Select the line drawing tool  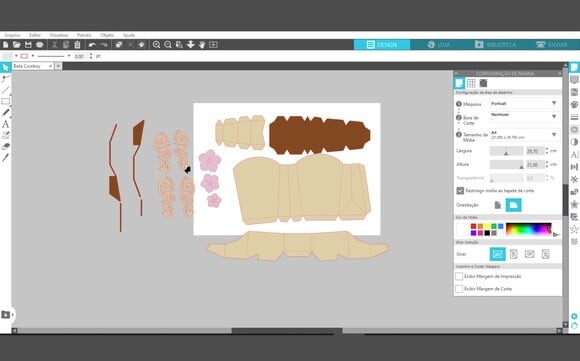pyautogui.click(x=5, y=90)
